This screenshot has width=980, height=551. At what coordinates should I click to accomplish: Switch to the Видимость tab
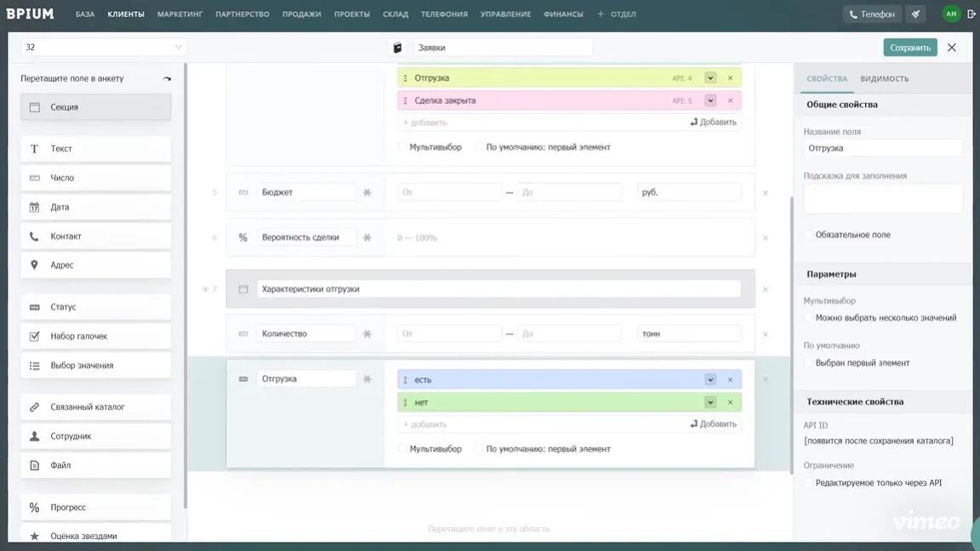[885, 77]
